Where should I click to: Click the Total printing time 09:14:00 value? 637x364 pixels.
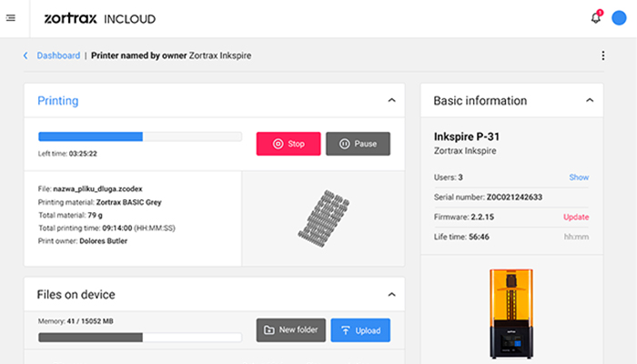(x=117, y=227)
